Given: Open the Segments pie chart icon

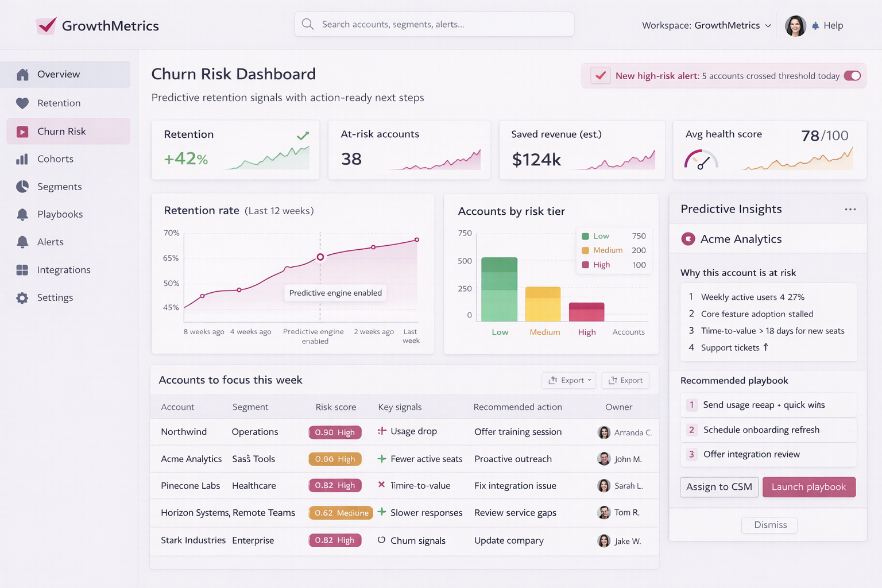Looking at the screenshot, I should 22,186.
